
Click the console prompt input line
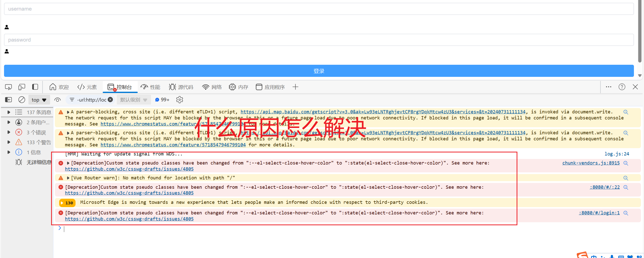pyautogui.click(x=347, y=229)
